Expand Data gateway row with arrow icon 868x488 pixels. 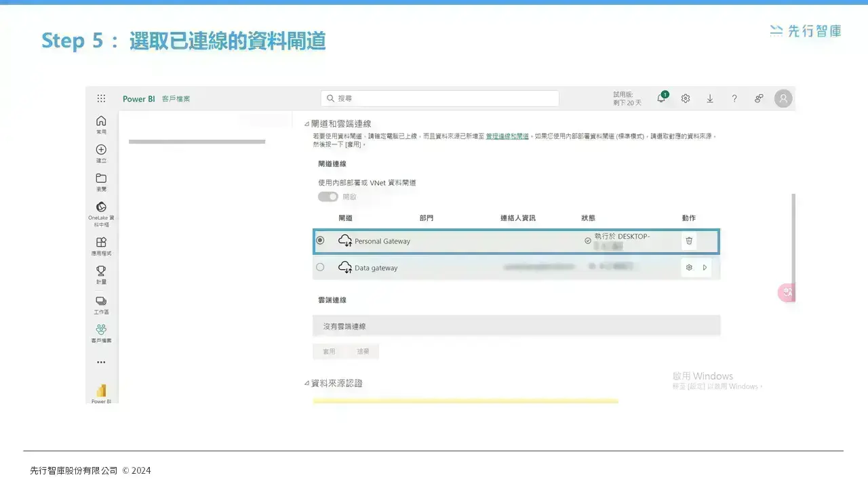[x=705, y=268]
